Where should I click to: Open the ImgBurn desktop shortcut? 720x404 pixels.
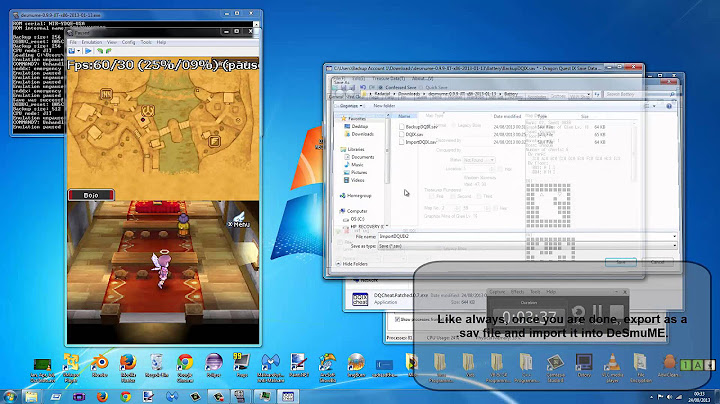click(x=356, y=366)
